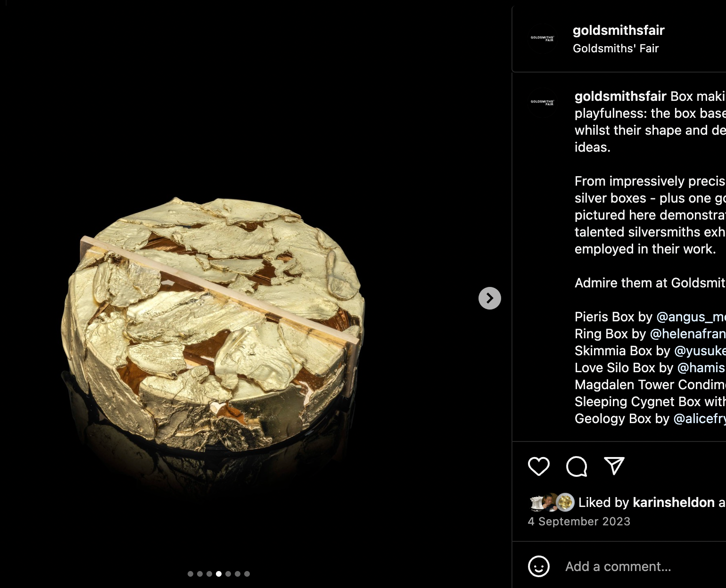Advance to the next carousel image
This screenshot has width=726, height=588.
490,298
